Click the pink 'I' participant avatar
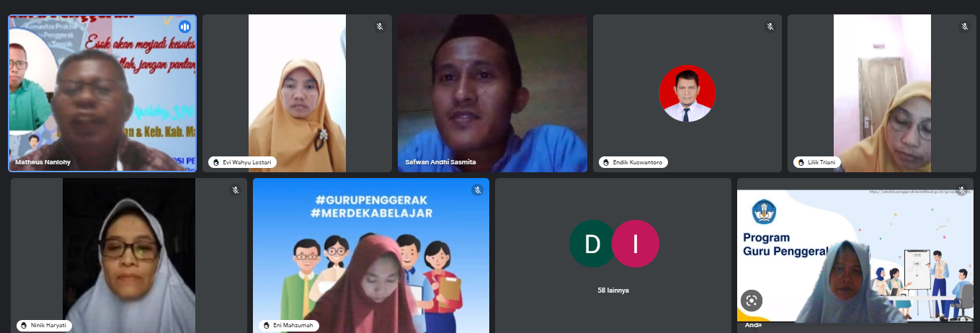Screen dimensions: 980x333 pos(636,244)
